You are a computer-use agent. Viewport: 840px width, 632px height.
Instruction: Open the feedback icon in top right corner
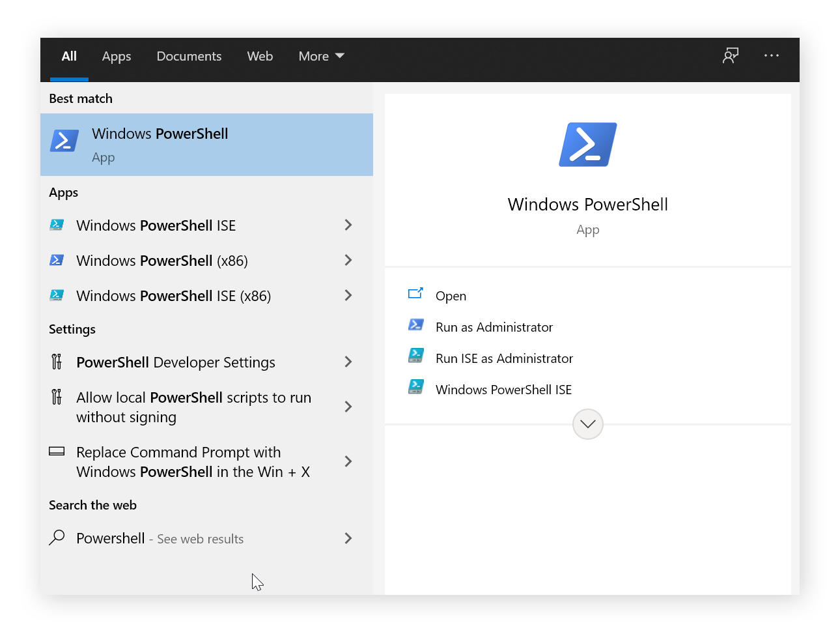tap(731, 56)
